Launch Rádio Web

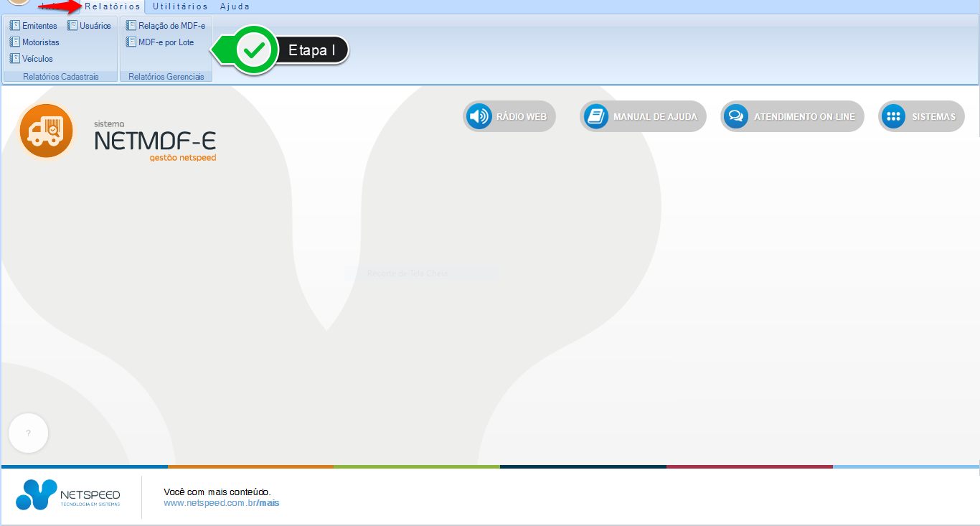[509, 116]
